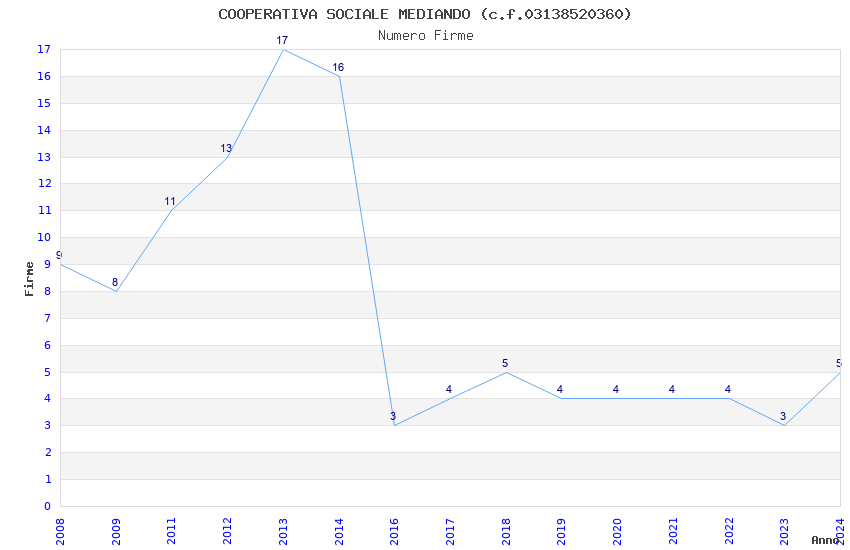Select the 2009 year label

pyautogui.click(x=115, y=532)
